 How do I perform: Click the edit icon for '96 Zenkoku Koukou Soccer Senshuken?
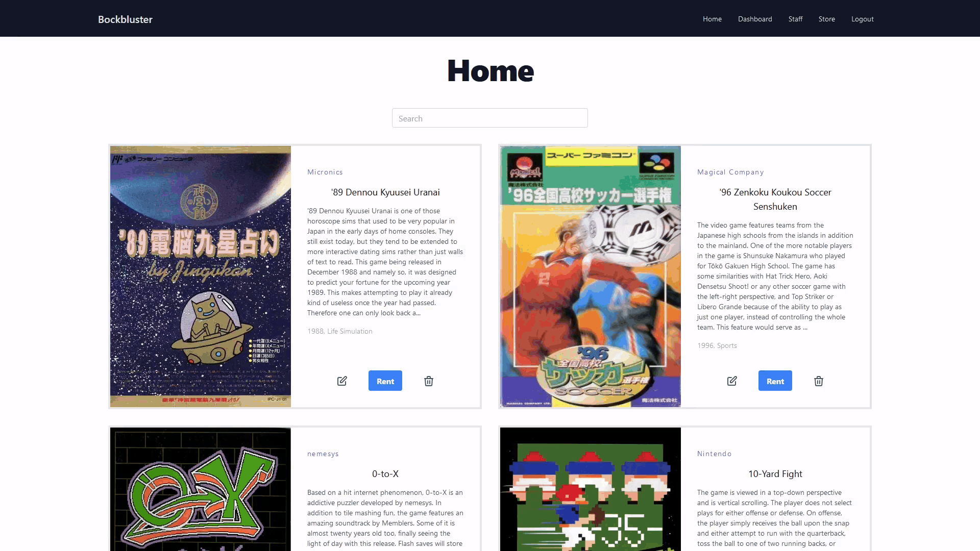tap(732, 381)
